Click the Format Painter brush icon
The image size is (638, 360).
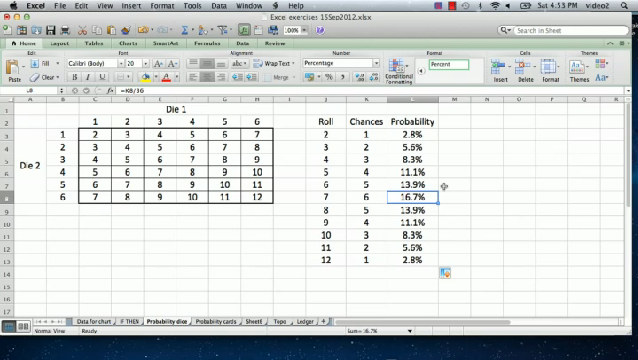(x=126, y=30)
